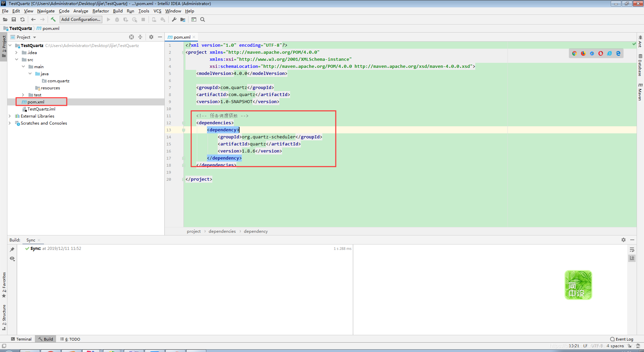Open Project panel gear settings

pyautogui.click(x=151, y=37)
